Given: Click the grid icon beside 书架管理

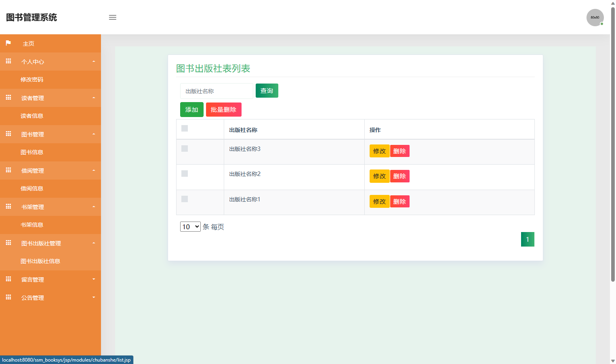Looking at the screenshot, I should pyautogui.click(x=8, y=207).
